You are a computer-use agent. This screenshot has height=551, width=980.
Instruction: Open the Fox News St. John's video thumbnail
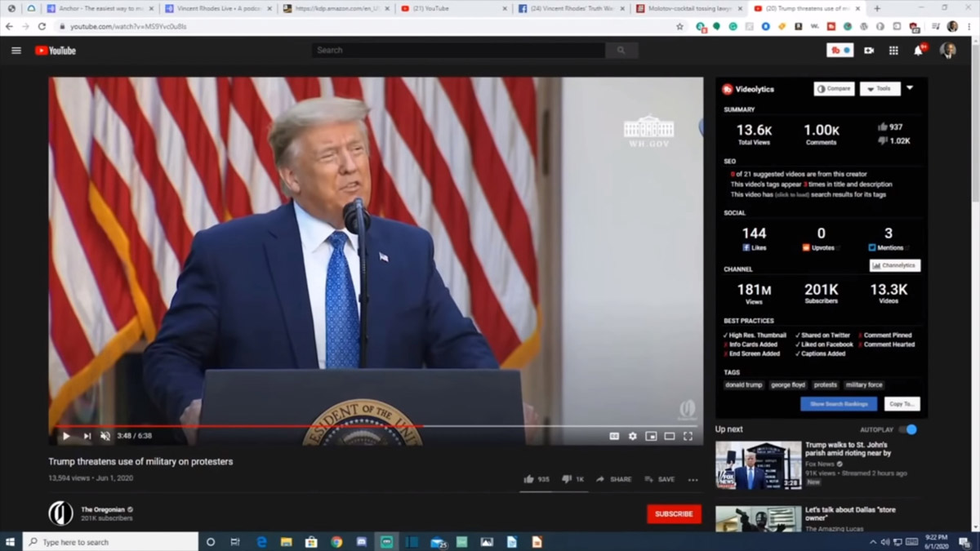(758, 465)
